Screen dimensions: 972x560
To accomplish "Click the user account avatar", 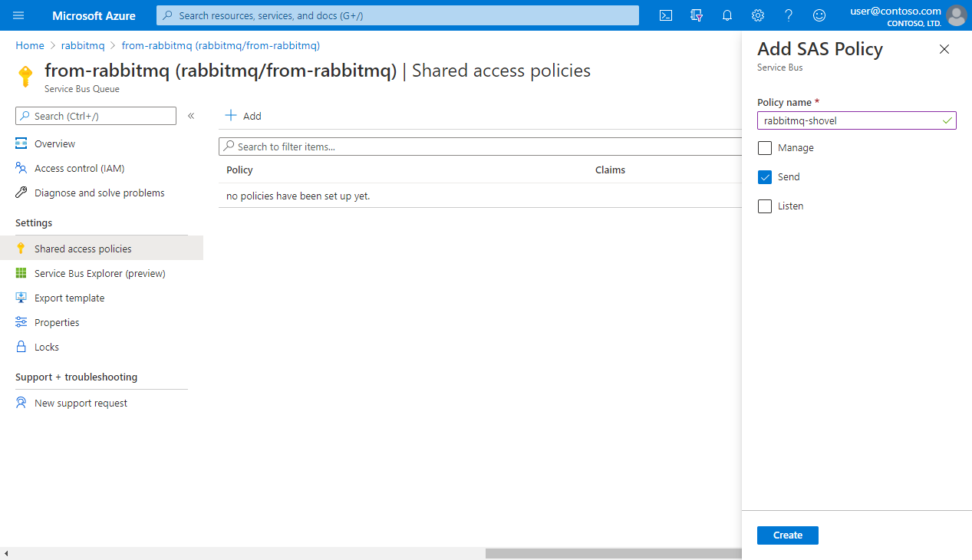I will click(x=956, y=15).
